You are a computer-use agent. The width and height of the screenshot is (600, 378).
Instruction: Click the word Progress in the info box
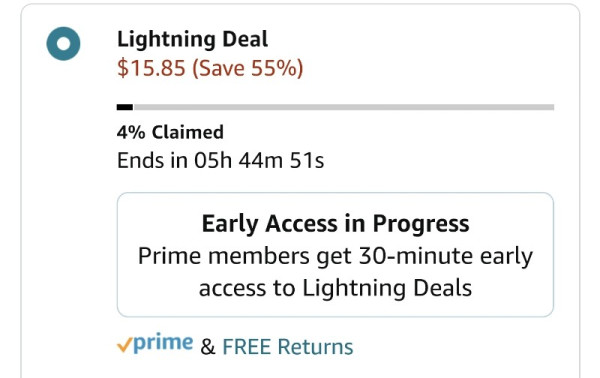pos(421,225)
